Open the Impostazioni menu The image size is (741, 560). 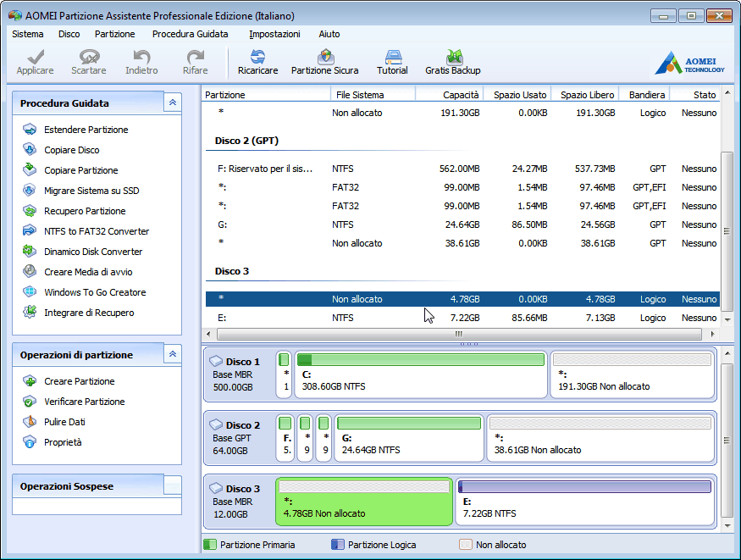pos(274,34)
